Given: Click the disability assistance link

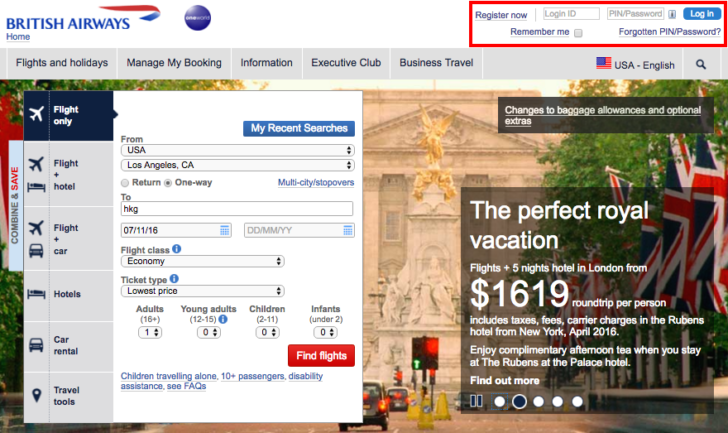Looking at the screenshot, I should [221, 381].
